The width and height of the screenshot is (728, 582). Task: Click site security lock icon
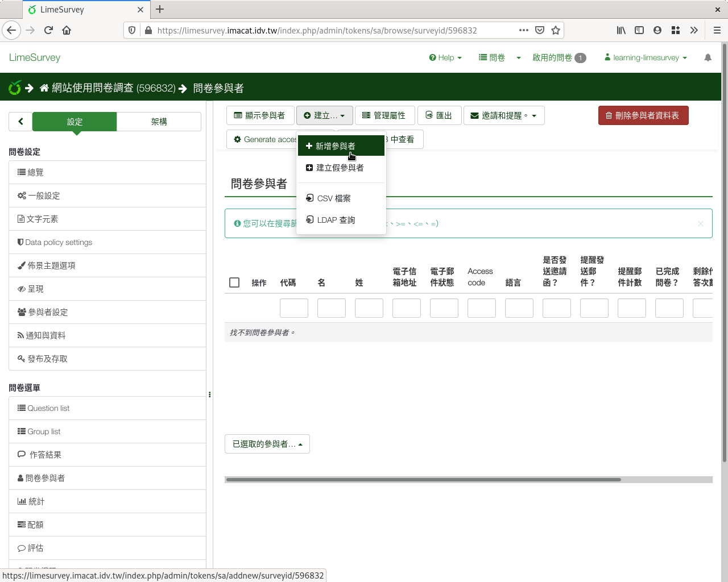pos(148,30)
